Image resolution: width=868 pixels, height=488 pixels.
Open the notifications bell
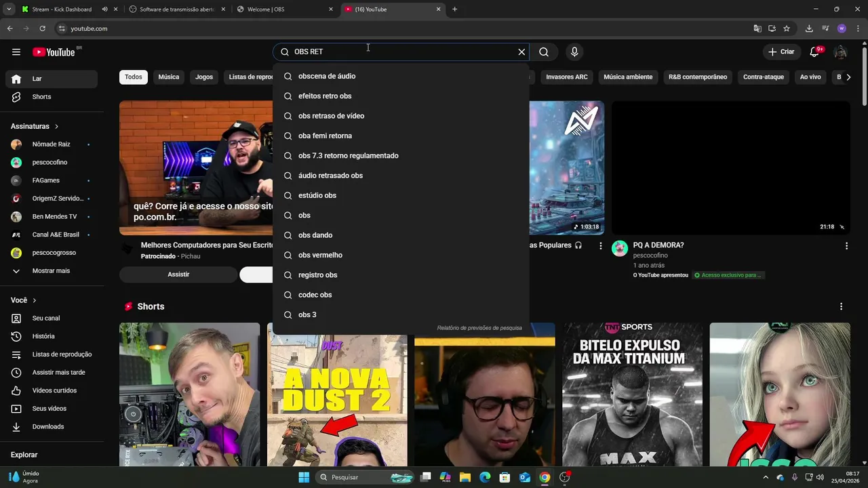point(815,52)
